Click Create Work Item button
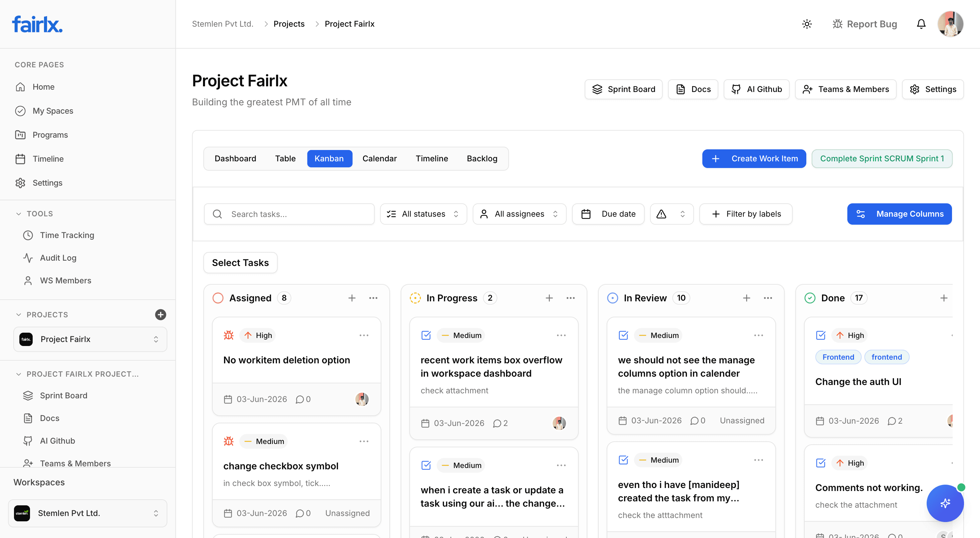980x538 pixels. click(x=754, y=159)
